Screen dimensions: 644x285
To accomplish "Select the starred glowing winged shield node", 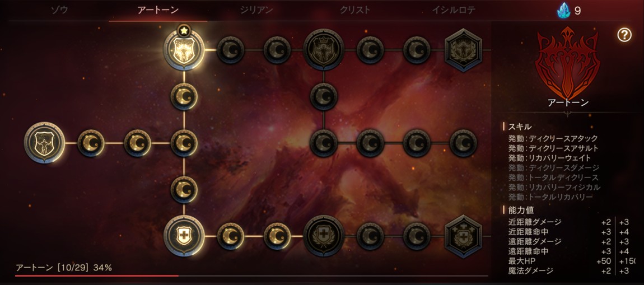I will 184,50.
